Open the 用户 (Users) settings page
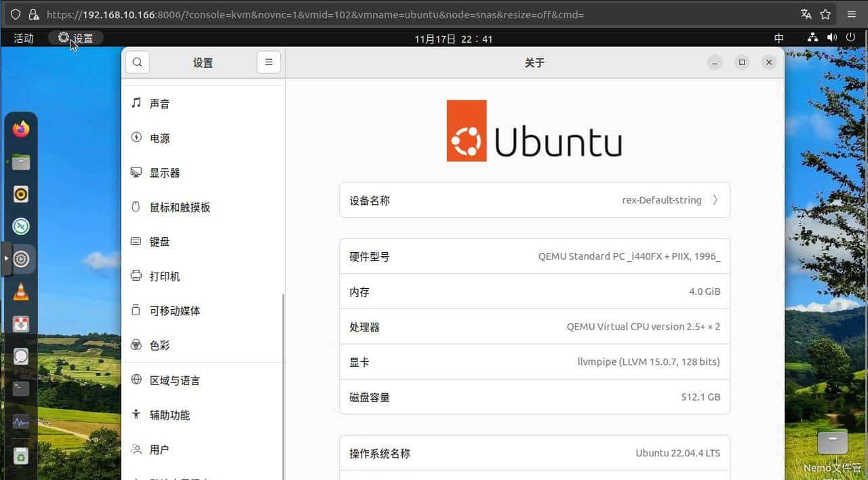Image resolution: width=868 pixels, height=480 pixels. pos(159,449)
